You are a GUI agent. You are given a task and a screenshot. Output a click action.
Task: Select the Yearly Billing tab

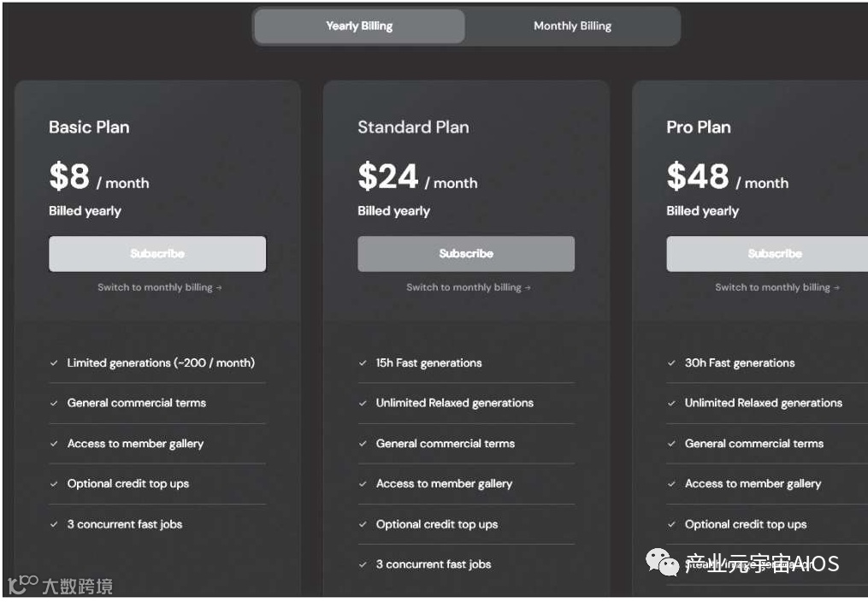pyautogui.click(x=359, y=27)
